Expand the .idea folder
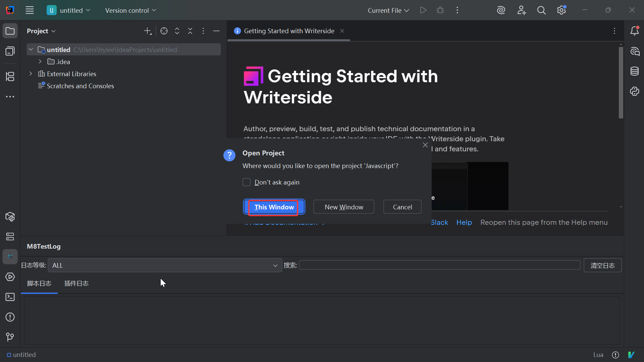 click(40, 62)
